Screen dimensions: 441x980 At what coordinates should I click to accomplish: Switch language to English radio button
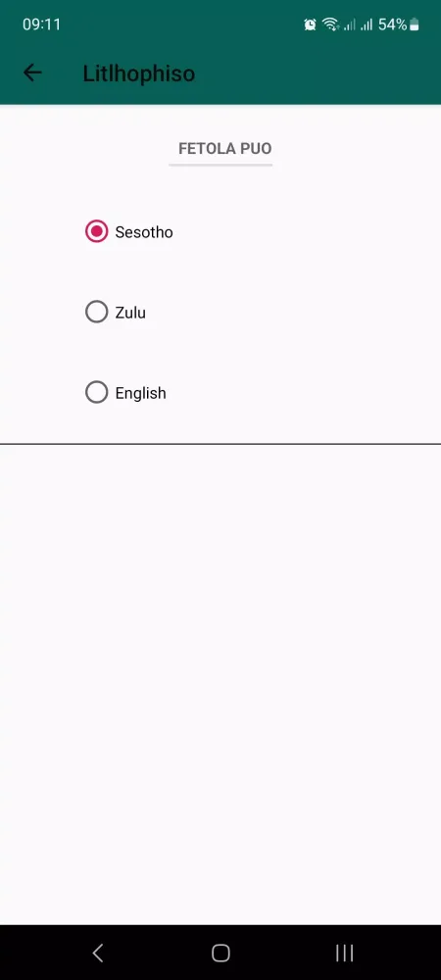[97, 393]
